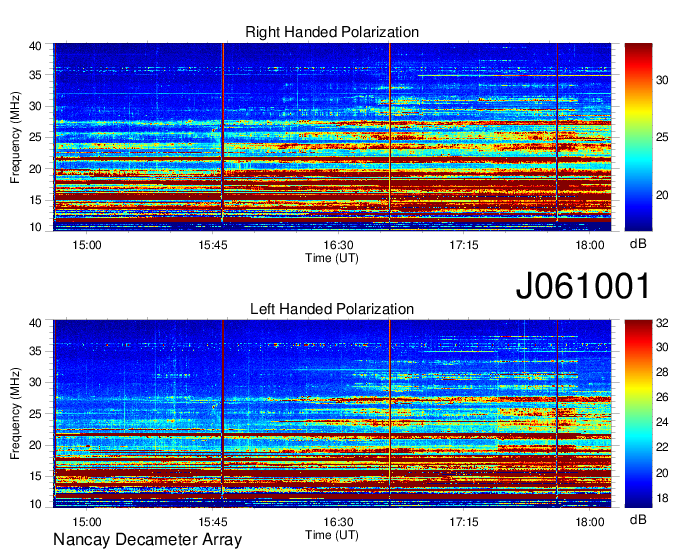Click the Right Handed Polarization plot title
The height and width of the screenshot is (552, 680).
pyautogui.click(x=332, y=32)
